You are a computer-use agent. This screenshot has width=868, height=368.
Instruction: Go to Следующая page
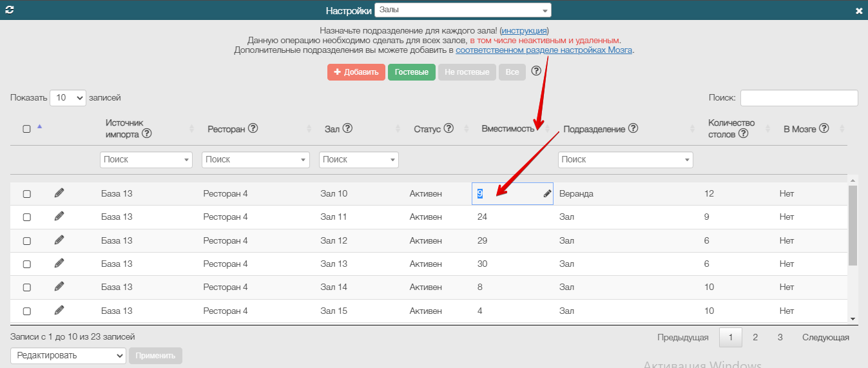(x=825, y=337)
